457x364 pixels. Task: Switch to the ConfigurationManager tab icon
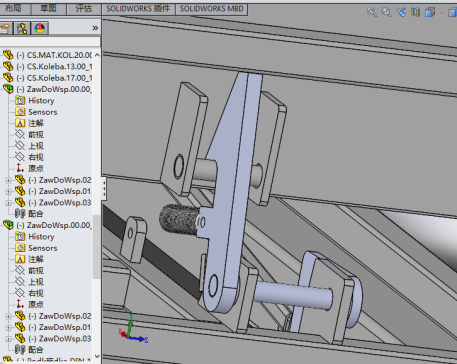[x=22, y=28]
